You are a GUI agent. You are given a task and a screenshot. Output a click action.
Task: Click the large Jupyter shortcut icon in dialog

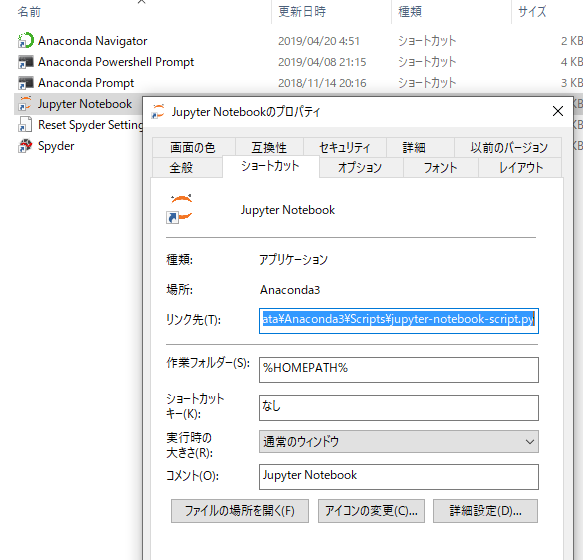click(180, 209)
